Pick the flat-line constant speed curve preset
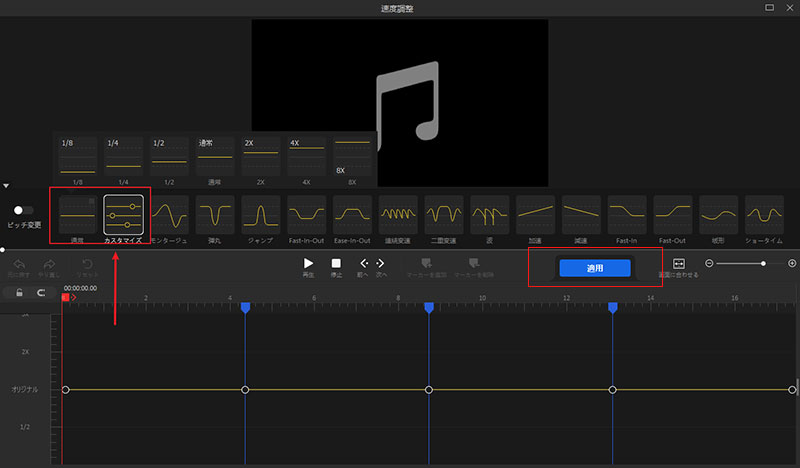 coord(78,215)
